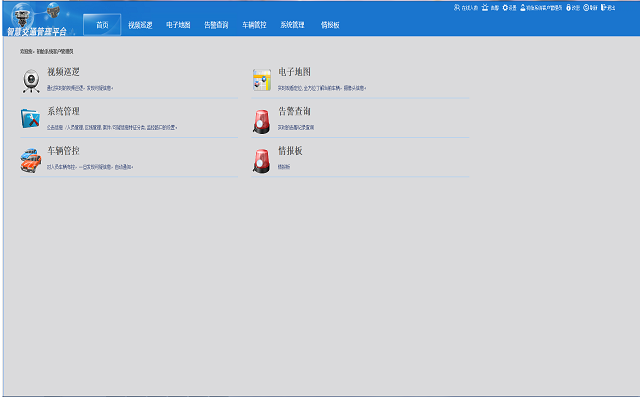Click the platform logo at top left
This screenshot has height=397, width=640.
[38, 19]
